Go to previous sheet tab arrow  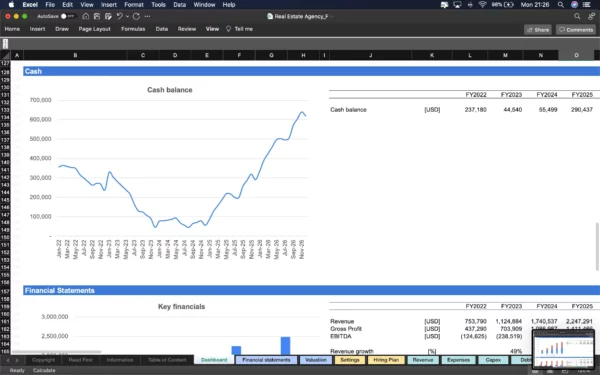point(8,360)
